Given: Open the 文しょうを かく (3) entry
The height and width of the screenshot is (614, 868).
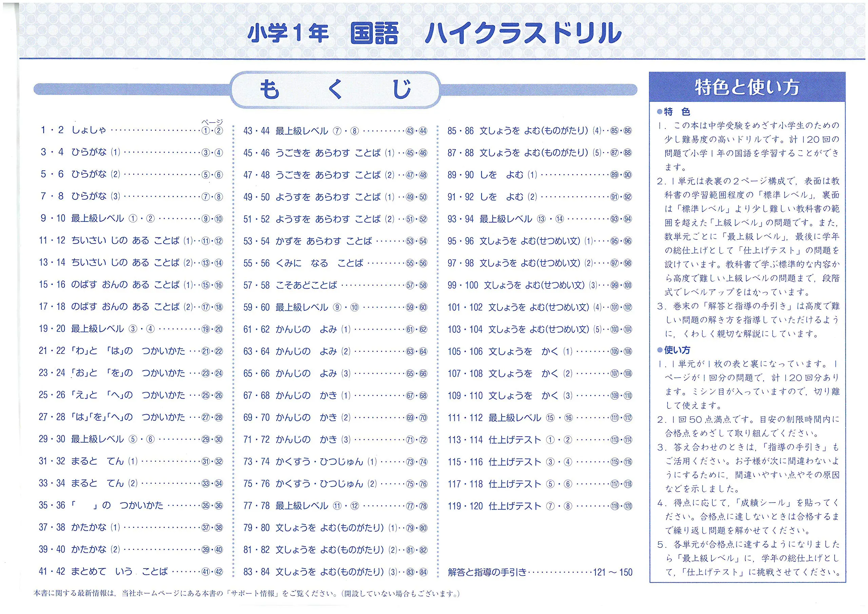Looking at the screenshot, I should point(530,395).
